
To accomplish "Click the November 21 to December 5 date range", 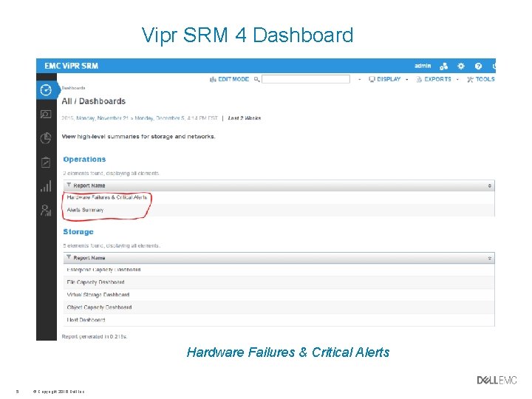I will point(140,118).
